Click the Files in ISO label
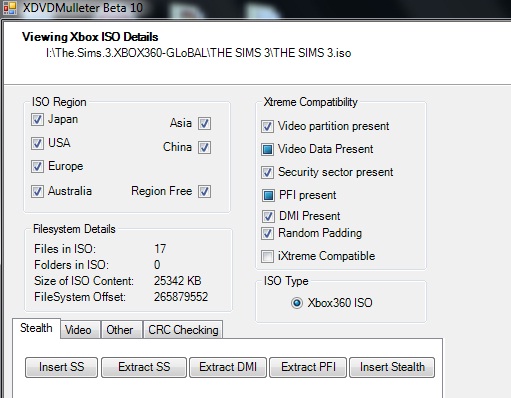The image size is (511, 398). (x=65, y=249)
